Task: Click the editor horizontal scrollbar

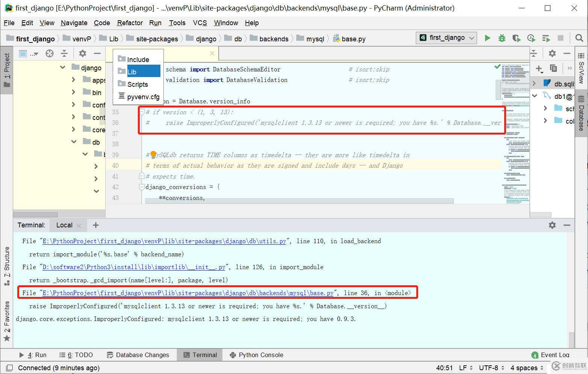Action: (x=299, y=201)
